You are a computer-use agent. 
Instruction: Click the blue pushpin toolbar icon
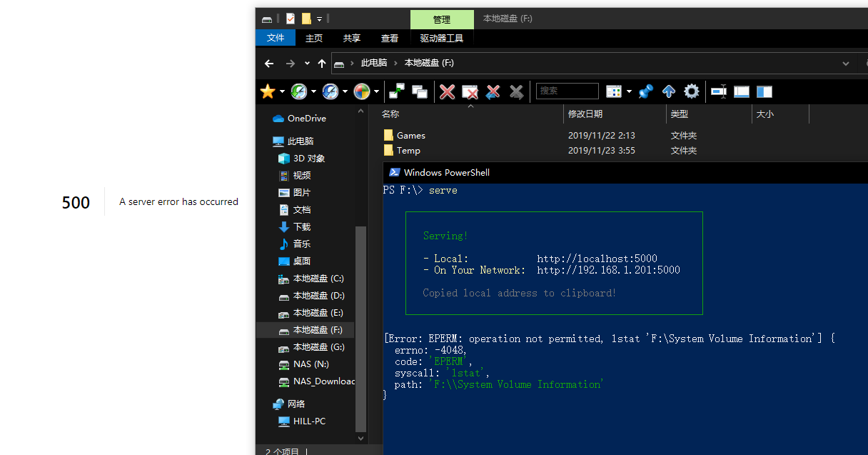coord(646,91)
